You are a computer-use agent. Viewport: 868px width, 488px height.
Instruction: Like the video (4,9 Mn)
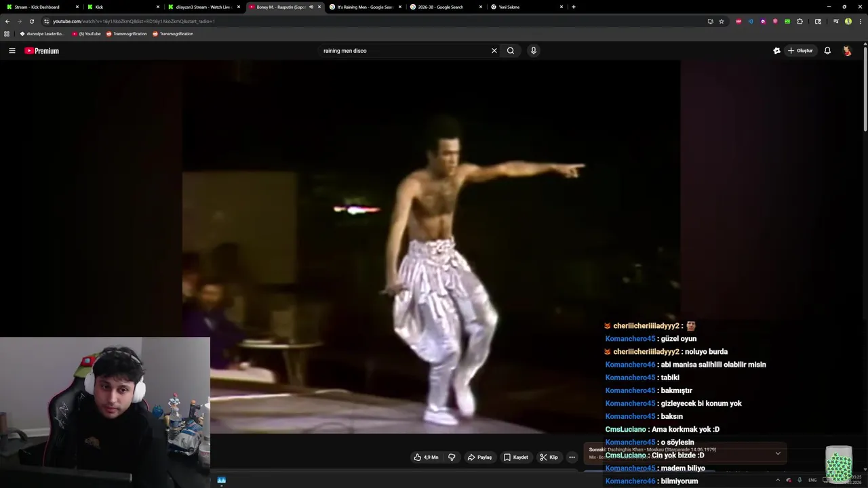coord(426,457)
